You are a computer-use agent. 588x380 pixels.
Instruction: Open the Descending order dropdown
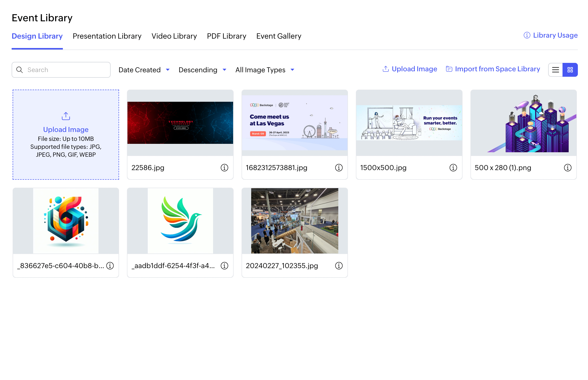202,70
